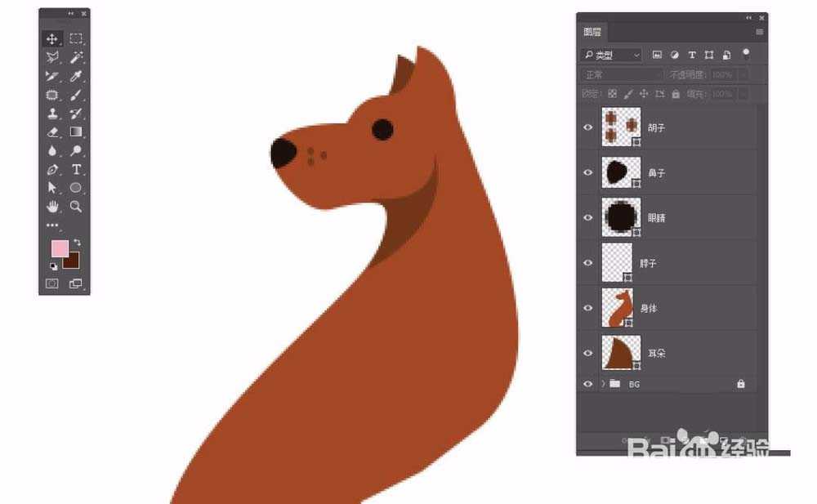Viewport: 817px width, 504px height.
Task: Toggle visibility of the 眼睛 layer
Action: [x=587, y=217]
